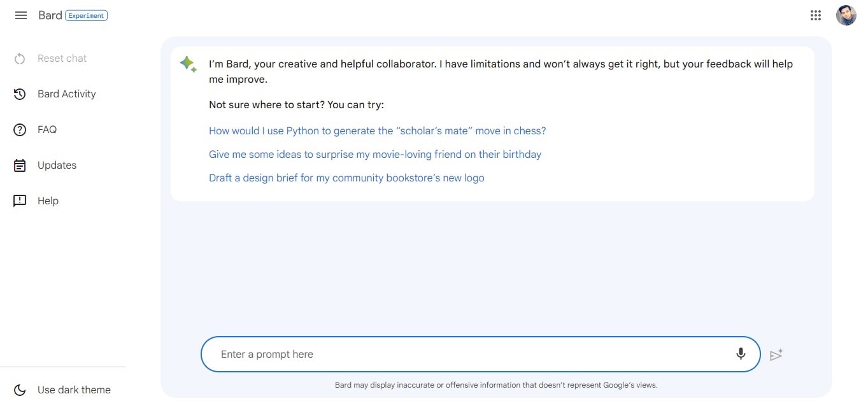Click the Bard Activity history icon
This screenshot has width=868, height=408.
pyautogui.click(x=20, y=94)
